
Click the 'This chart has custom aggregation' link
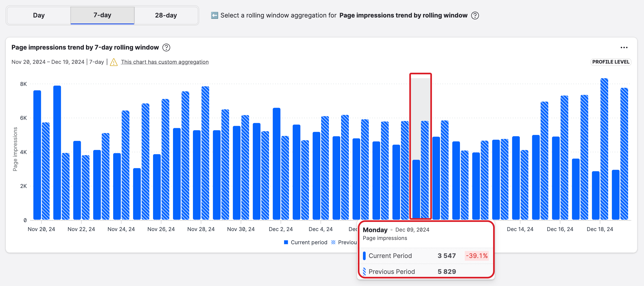coord(165,62)
